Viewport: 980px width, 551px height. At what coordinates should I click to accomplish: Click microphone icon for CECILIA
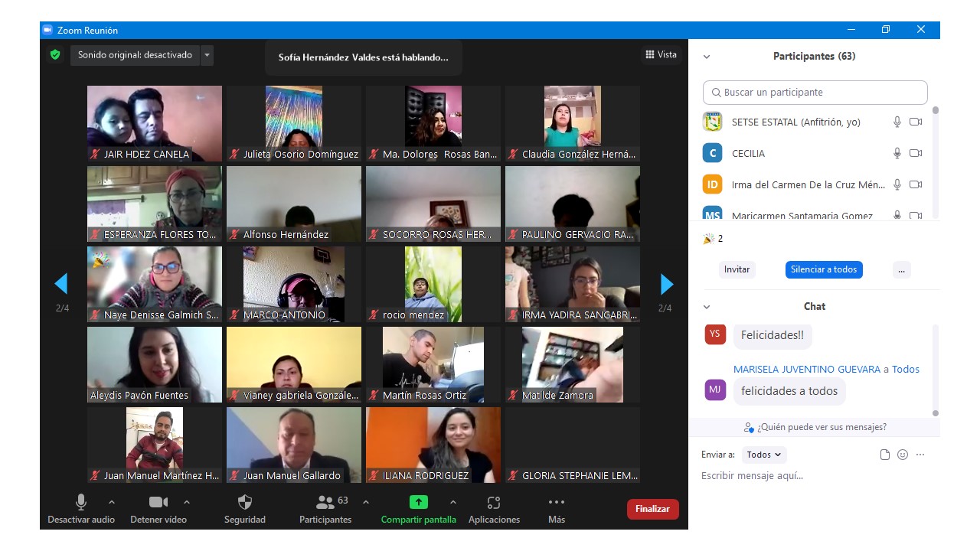(x=897, y=153)
